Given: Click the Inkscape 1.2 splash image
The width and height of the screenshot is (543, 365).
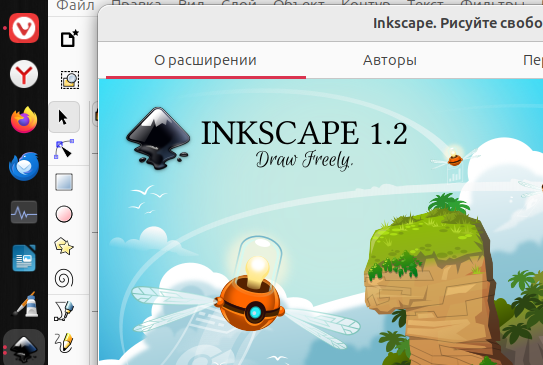Looking at the screenshot, I should (321, 222).
